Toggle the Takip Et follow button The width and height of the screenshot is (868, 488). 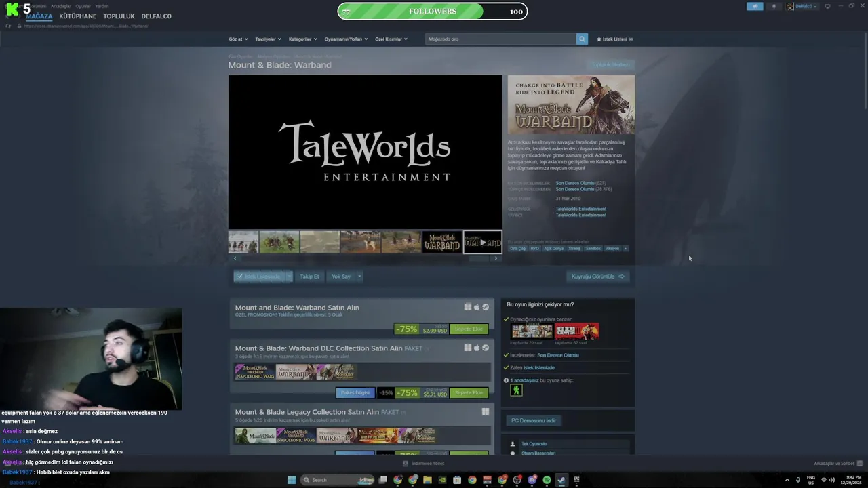309,277
